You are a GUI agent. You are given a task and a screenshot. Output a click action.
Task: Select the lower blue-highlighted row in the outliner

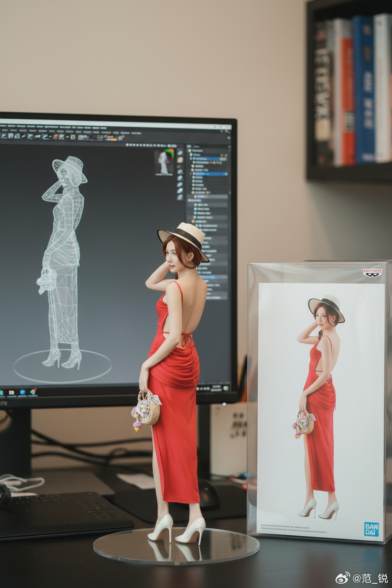[210, 174]
